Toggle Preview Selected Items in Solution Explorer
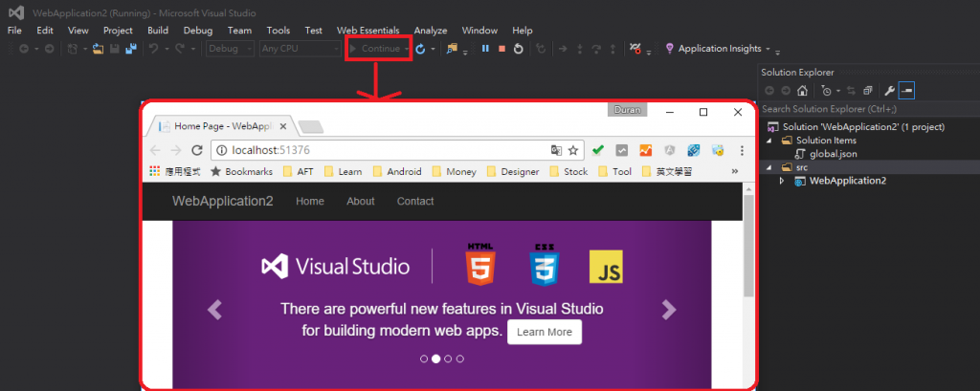Viewport: 980px width, 391px height. (907, 91)
